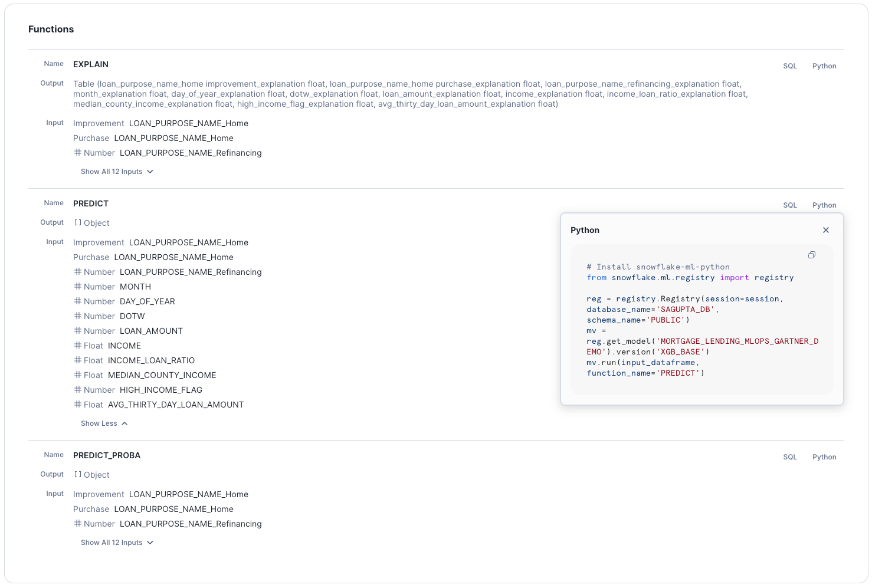Click the Python popup title

pos(585,230)
